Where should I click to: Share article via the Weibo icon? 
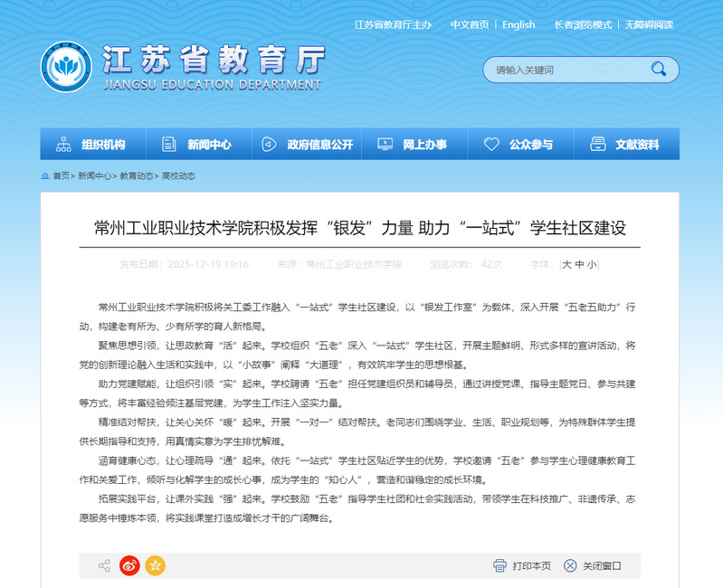pos(130,565)
